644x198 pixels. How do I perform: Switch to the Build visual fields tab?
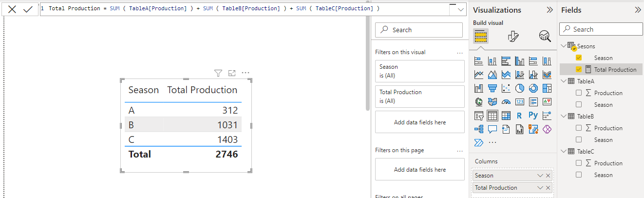[x=481, y=36]
